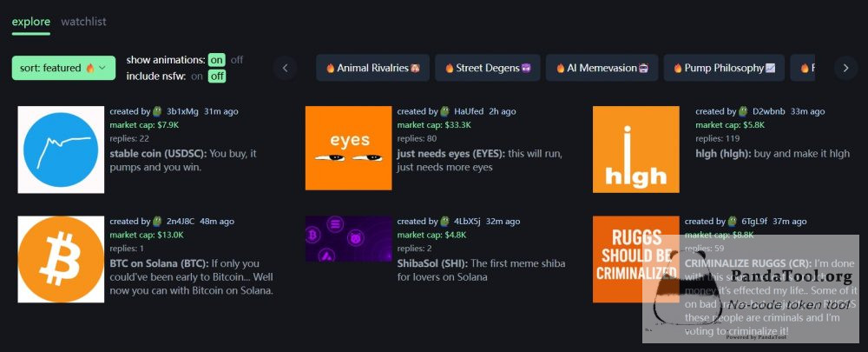Select the Street Degens category
868x352 pixels.
click(488, 68)
